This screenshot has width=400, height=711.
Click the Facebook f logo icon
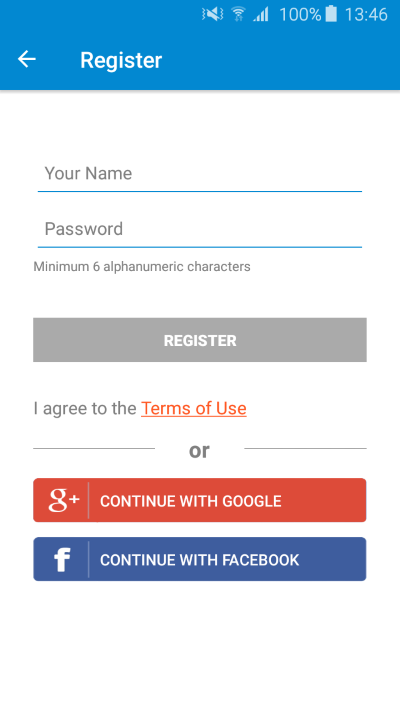(x=62, y=560)
